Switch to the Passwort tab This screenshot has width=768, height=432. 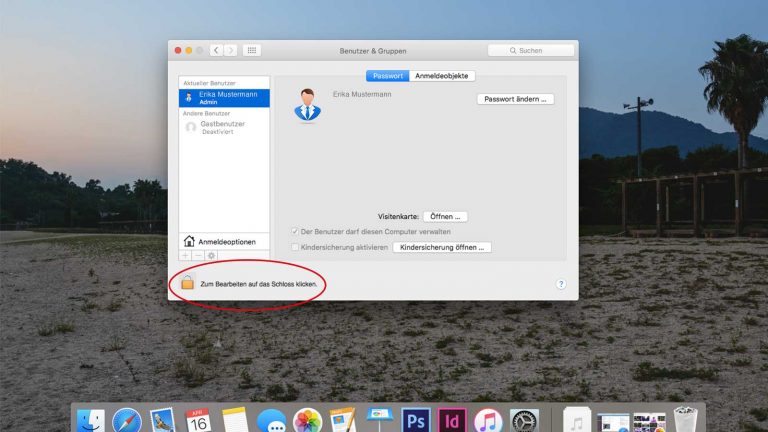coord(387,76)
